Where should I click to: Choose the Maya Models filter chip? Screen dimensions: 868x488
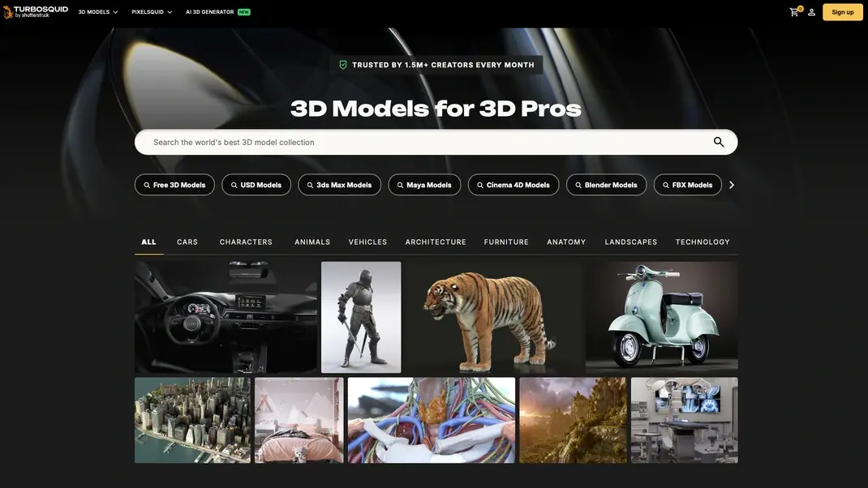pos(424,185)
